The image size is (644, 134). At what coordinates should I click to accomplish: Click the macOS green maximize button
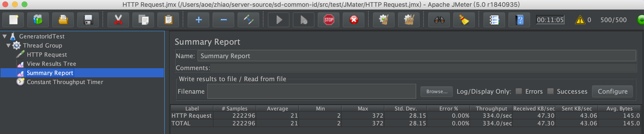coord(24,4)
